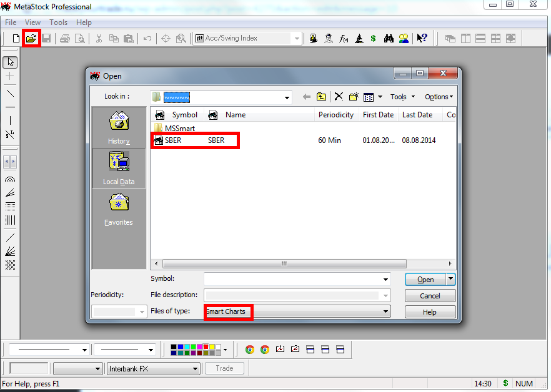Click the Cut scissors icon
This screenshot has height=392, width=551.
pos(99,38)
